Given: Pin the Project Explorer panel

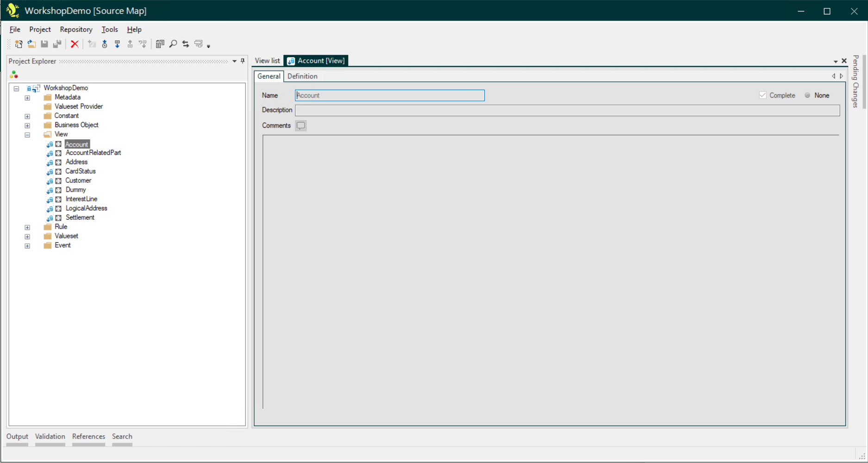Looking at the screenshot, I should click(243, 61).
